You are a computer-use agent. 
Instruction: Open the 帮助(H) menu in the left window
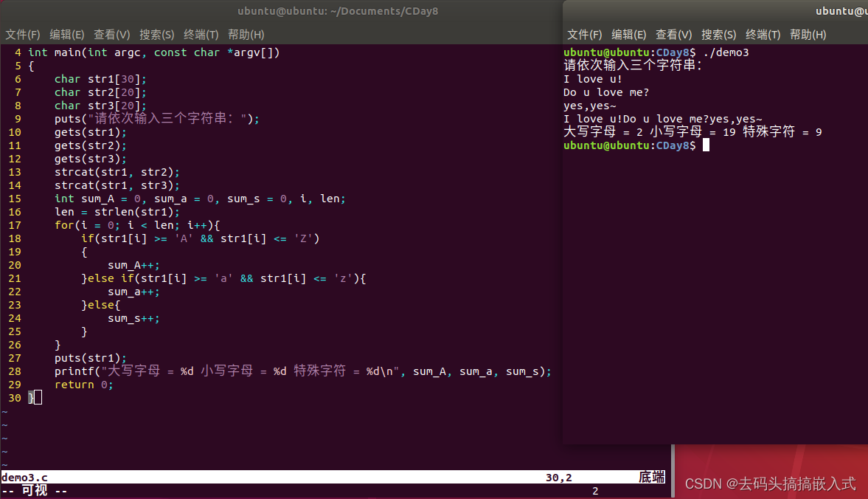(x=246, y=34)
